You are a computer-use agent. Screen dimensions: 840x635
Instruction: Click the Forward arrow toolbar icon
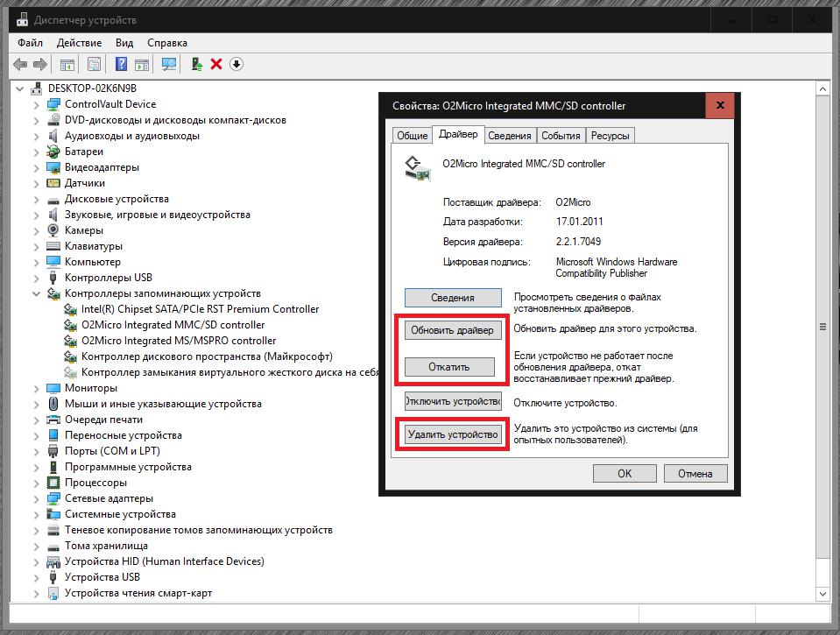[x=40, y=64]
